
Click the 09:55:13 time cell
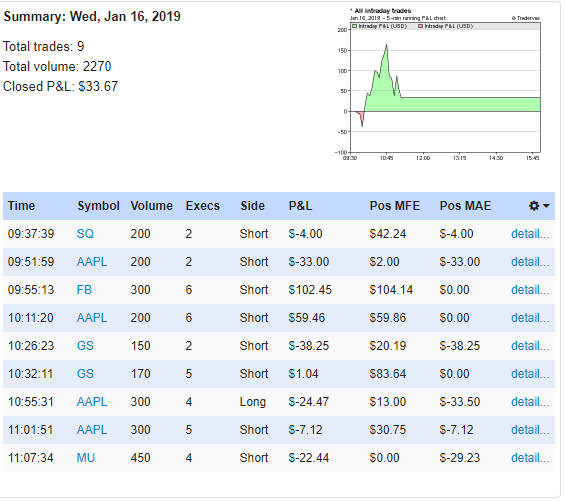click(31, 290)
